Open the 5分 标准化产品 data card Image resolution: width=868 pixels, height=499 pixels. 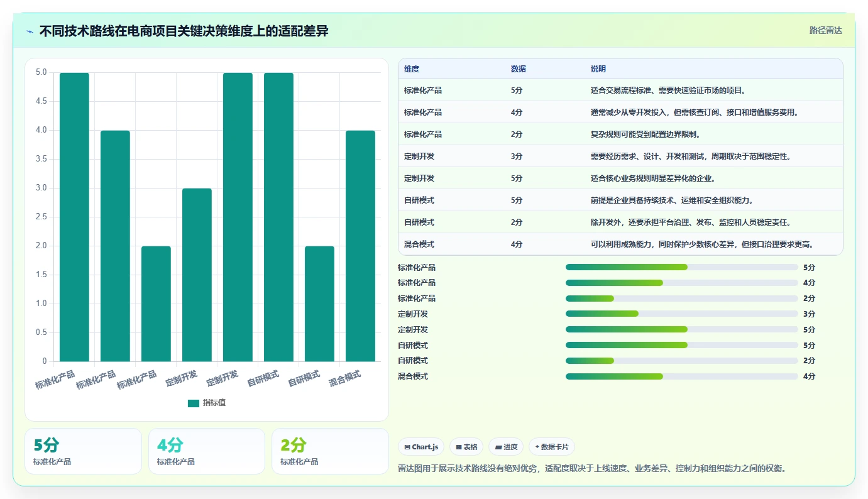(x=83, y=451)
